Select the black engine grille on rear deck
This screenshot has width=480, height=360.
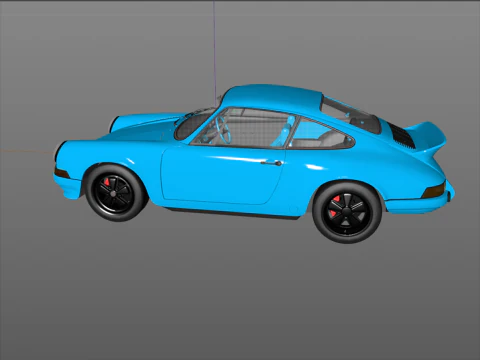pos(402,136)
